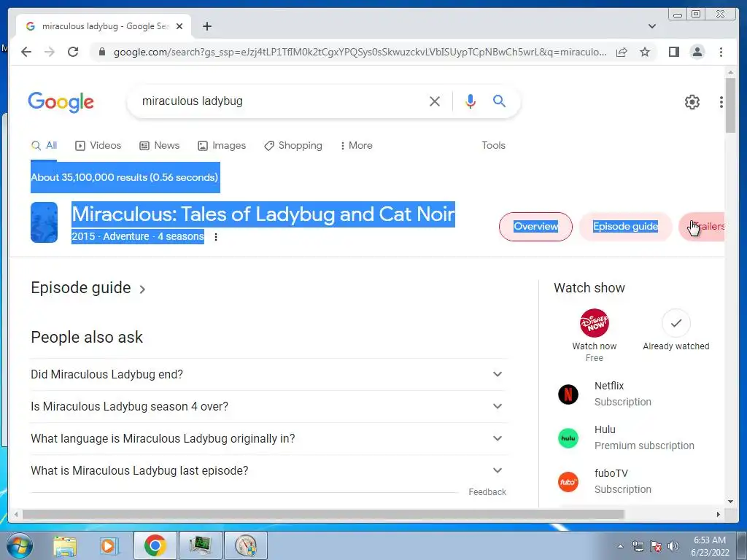Click scroll down arrow on vertical scrollbar
This screenshot has height=560, width=747.
pyautogui.click(x=730, y=502)
